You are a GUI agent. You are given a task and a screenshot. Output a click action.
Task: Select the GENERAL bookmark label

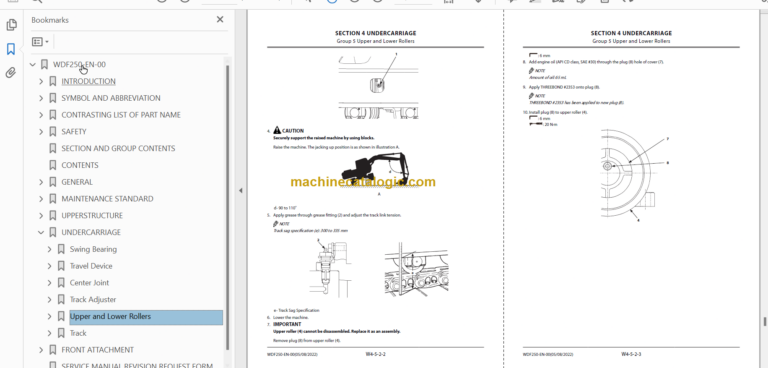coord(77,182)
